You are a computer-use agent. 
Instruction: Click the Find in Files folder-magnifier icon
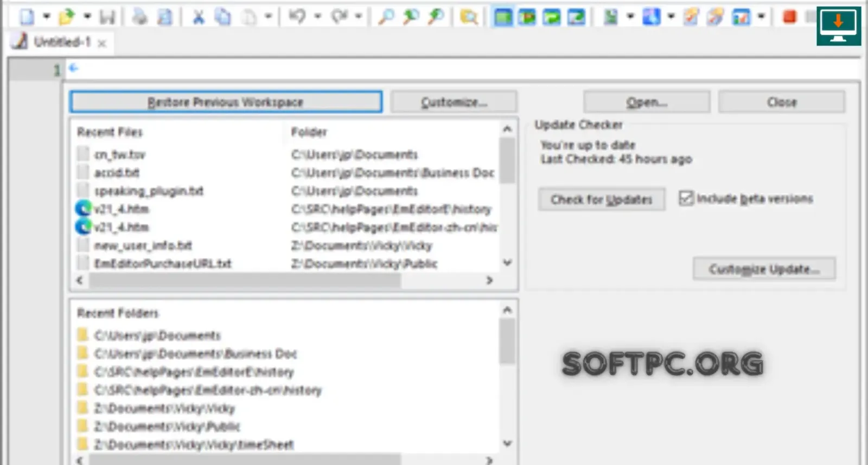[469, 17]
